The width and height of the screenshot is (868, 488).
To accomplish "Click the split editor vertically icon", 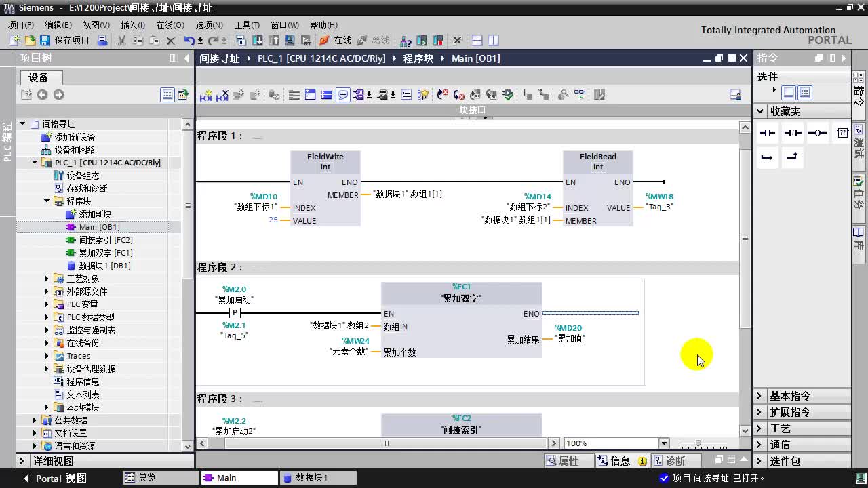I will (x=493, y=41).
